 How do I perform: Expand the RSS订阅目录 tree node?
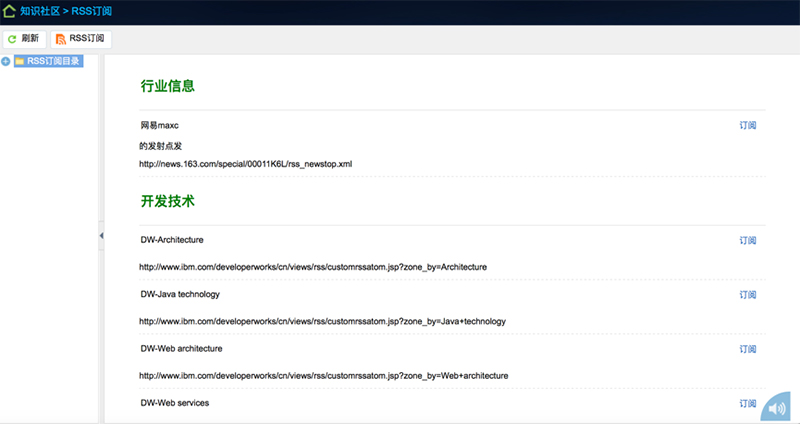tap(6, 61)
